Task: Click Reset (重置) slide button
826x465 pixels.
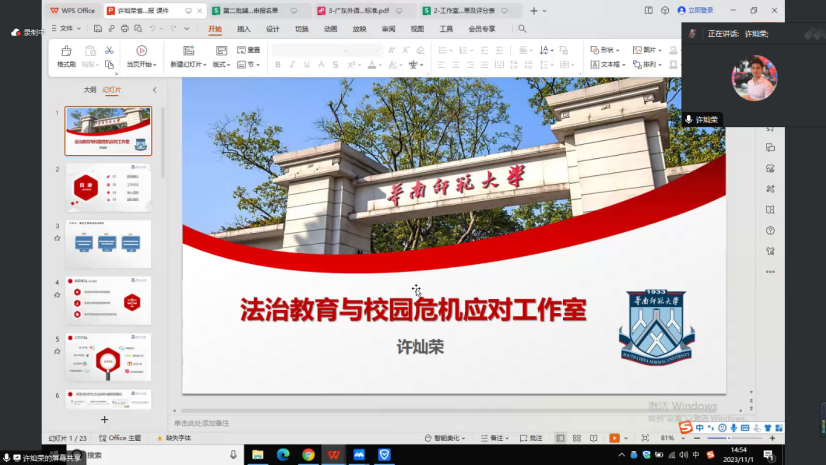Action: pyautogui.click(x=249, y=50)
